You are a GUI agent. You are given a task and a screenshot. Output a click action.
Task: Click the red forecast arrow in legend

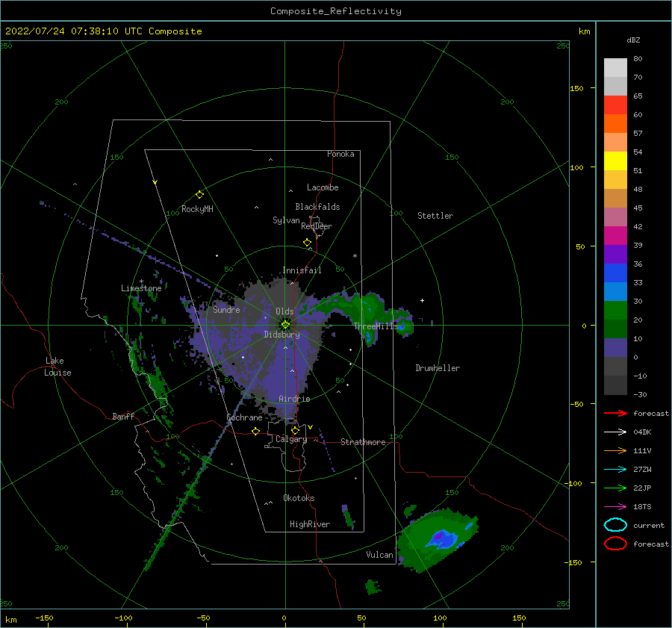click(x=615, y=413)
